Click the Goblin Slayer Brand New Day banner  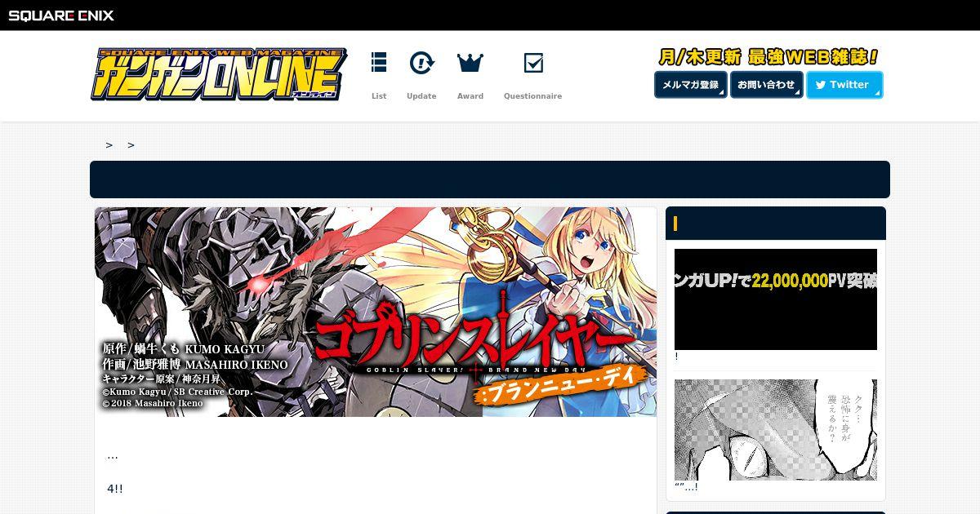coord(376,312)
